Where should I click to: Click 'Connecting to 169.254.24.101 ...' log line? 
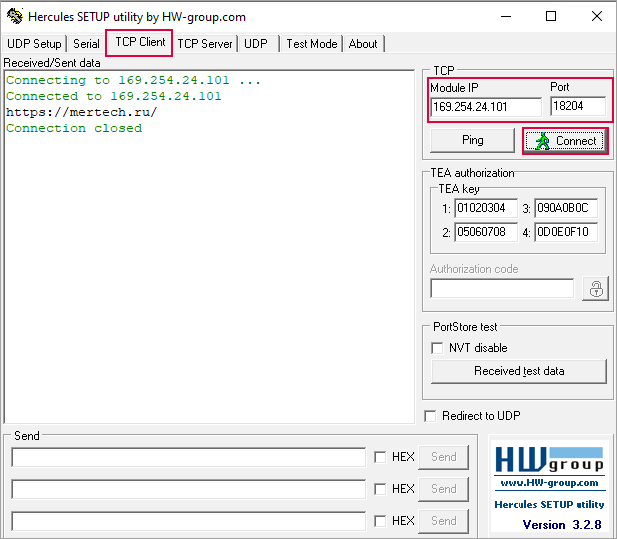click(133, 80)
